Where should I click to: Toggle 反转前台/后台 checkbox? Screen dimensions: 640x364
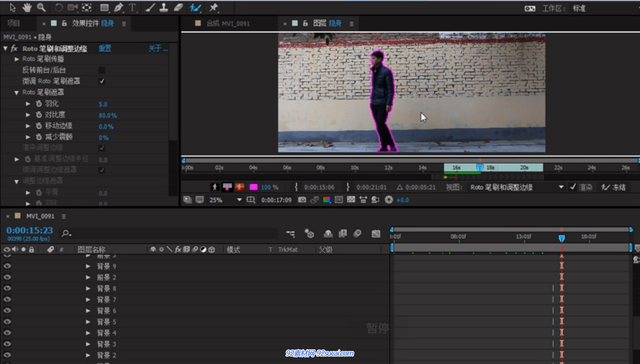[102, 70]
